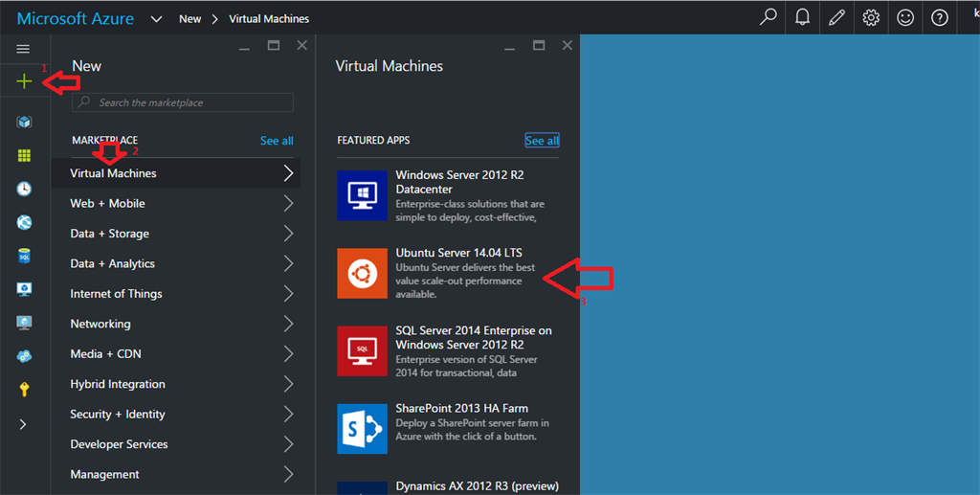Viewport: 980px width, 495px height.
Task: Click Management label
Action: point(104,474)
